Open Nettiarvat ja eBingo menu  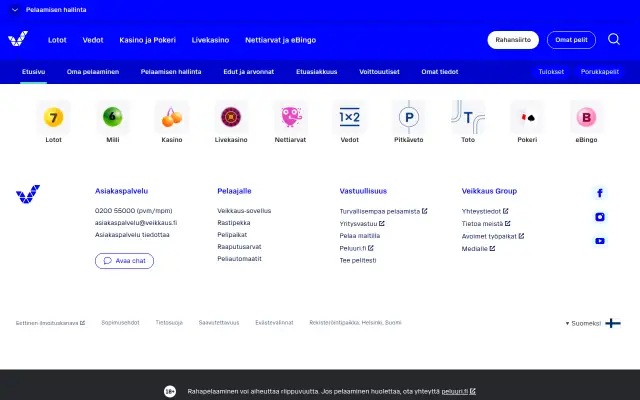point(280,40)
